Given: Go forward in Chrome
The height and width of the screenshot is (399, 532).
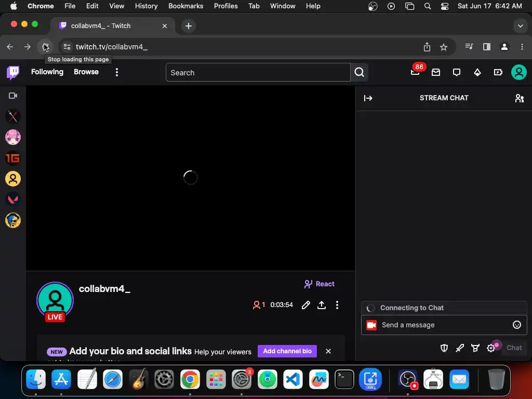Looking at the screenshot, I should pos(28,47).
